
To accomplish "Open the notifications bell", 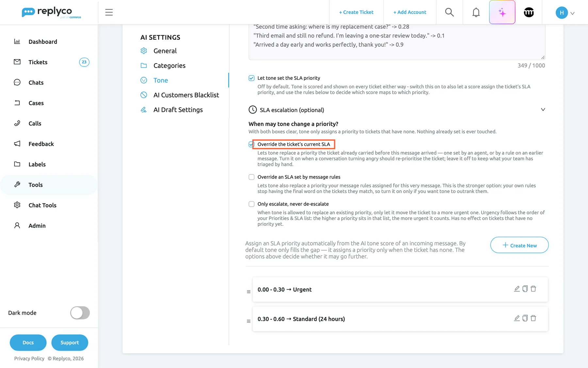I will (x=476, y=12).
